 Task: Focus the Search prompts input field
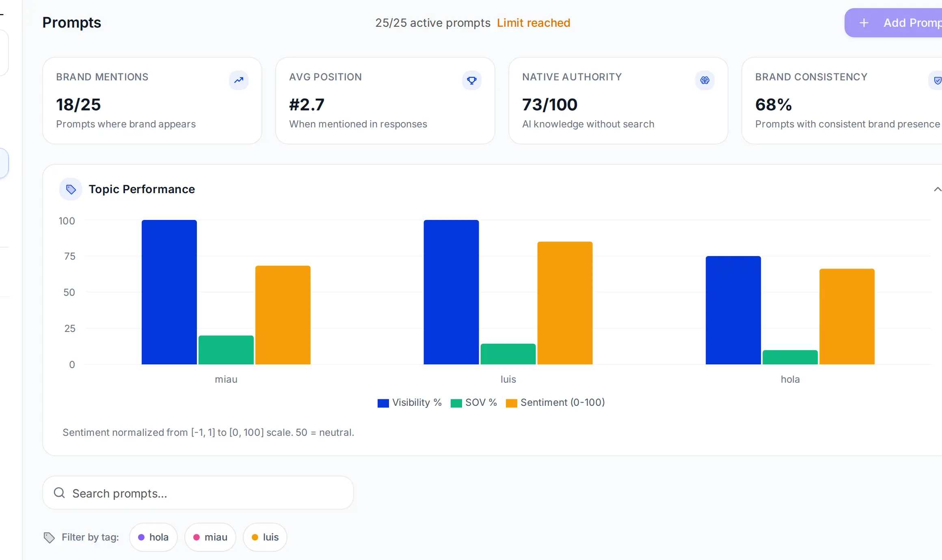click(198, 493)
